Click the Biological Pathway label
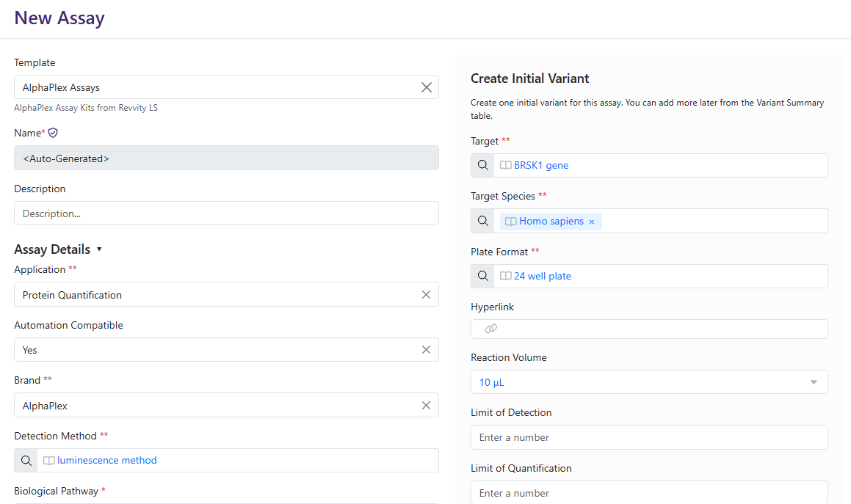The image size is (851, 504). [x=56, y=491]
